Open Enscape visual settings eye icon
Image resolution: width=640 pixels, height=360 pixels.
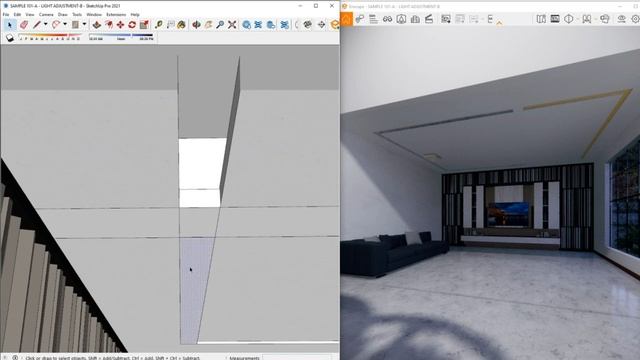[x=622, y=19]
